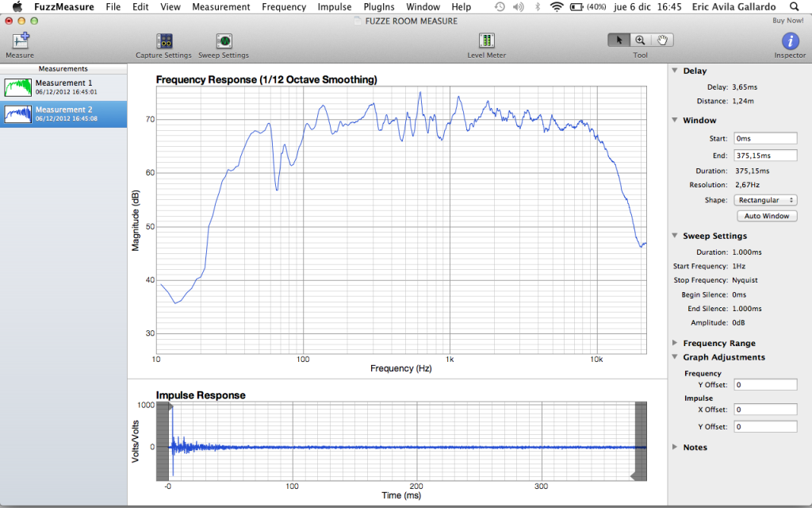The width and height of the screenshot is (812, 508).
Task: Show the Level Meter
Action: click(x=486, y=40)
